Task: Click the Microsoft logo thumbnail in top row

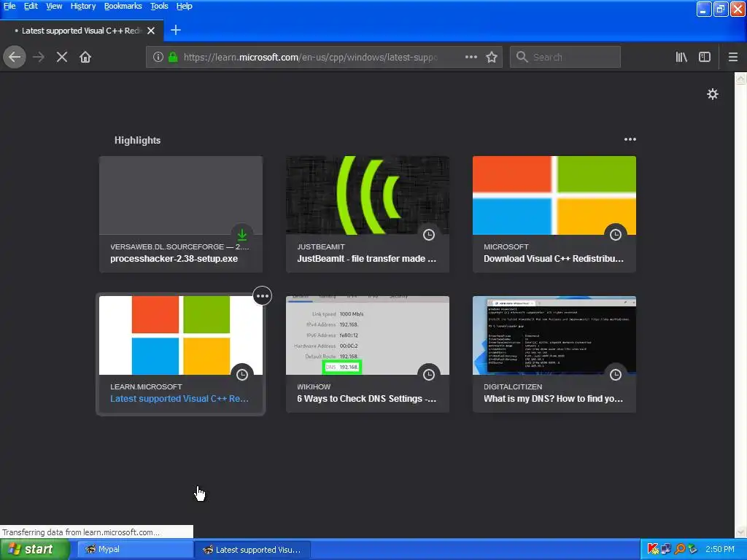Action: (554, 195)
